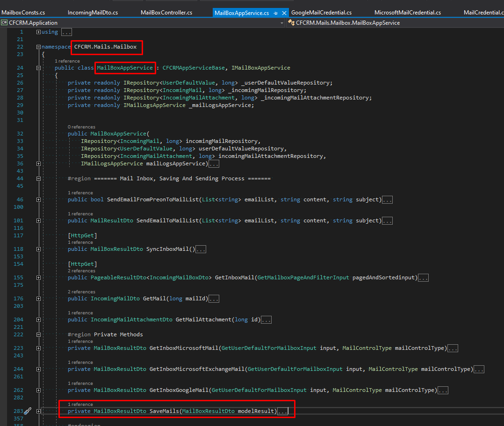Switch to the GoogleMailCredential.cs tab
Image resolution: width=504 pixels, height=426 pixels.
click(x=322, y=13)
